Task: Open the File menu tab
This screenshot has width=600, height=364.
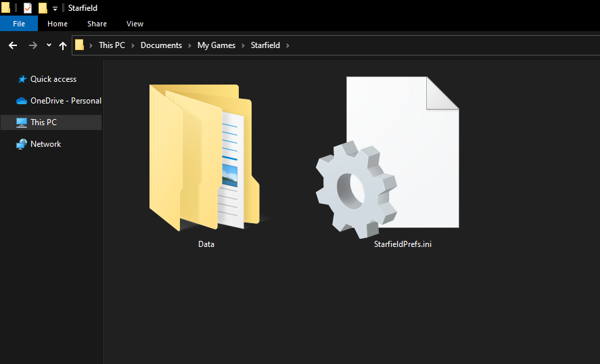Action: coord(19,24)
